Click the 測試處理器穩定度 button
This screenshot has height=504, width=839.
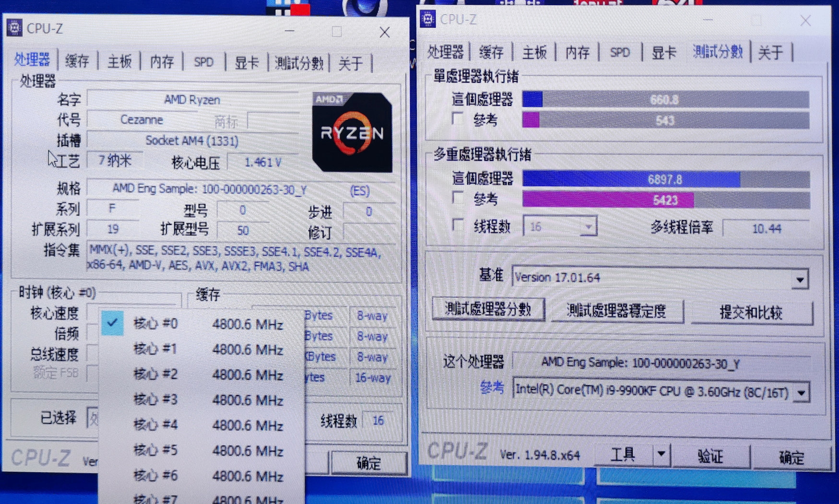coord(616,311)
